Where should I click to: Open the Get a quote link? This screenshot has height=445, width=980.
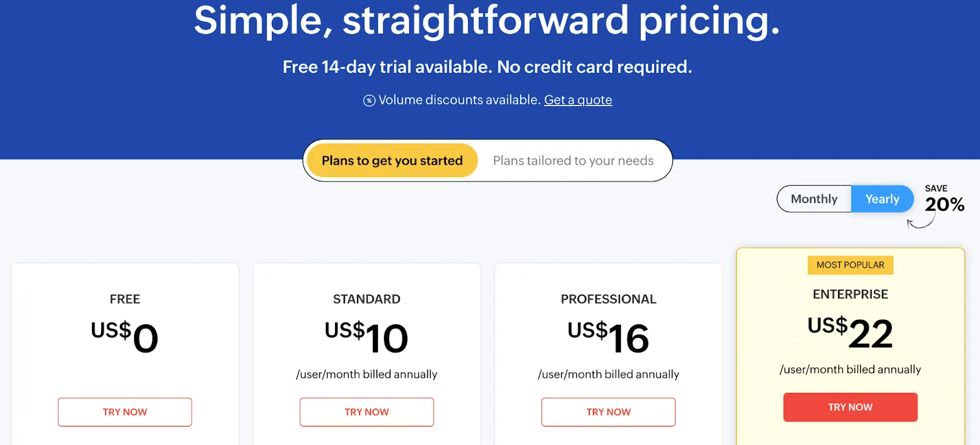[x=578, y=99]
